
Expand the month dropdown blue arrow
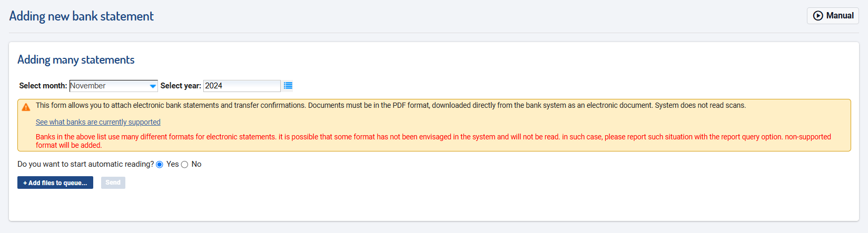coord(153,86)
